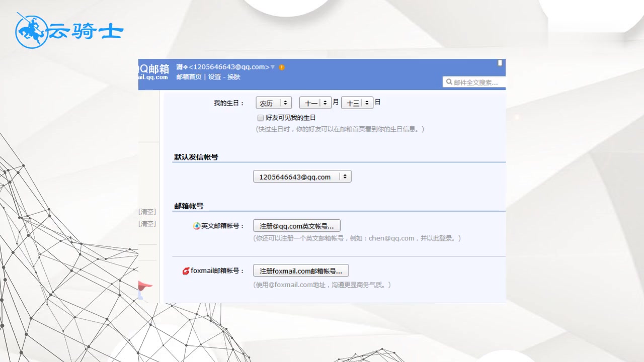The height and width of the screenshot is (362, 644).
Task: Click the orange warning icon in header
Action: (x=282, y=67)
